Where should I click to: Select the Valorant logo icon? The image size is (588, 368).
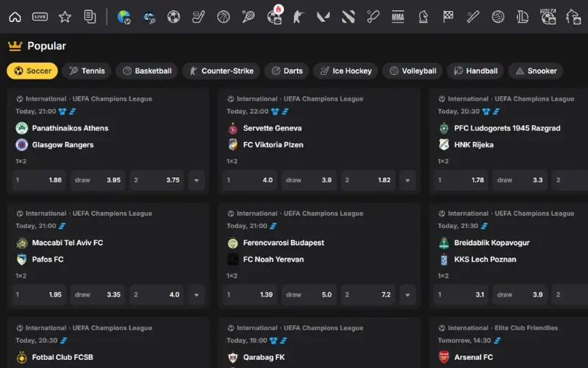coord(323,17)
